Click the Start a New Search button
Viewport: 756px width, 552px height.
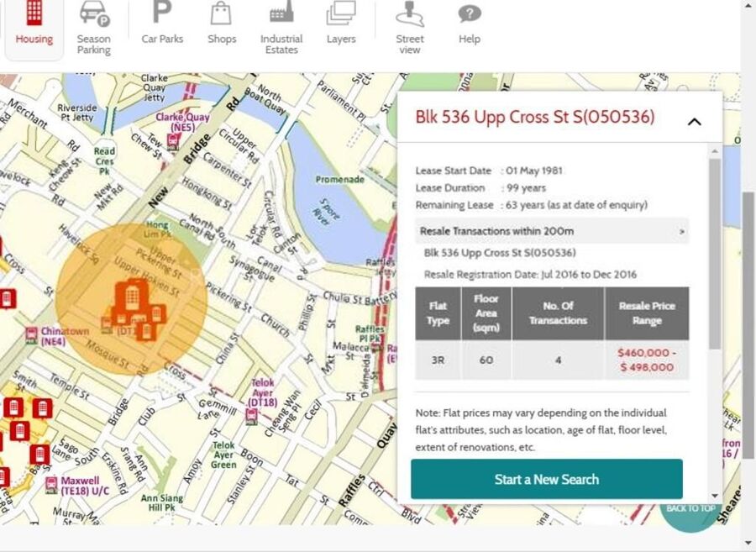click(546, 479)
